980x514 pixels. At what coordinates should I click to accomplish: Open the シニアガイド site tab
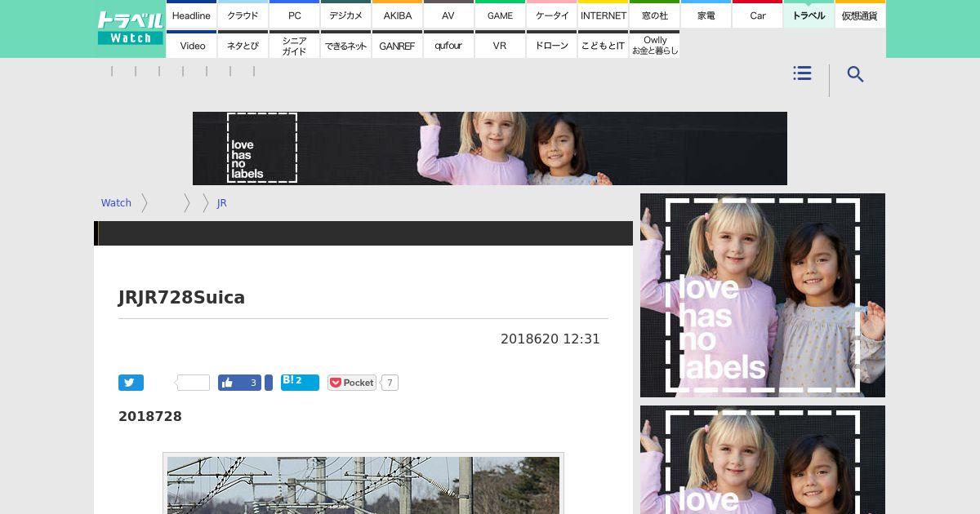pyautogui.click(x=294, y=45)
